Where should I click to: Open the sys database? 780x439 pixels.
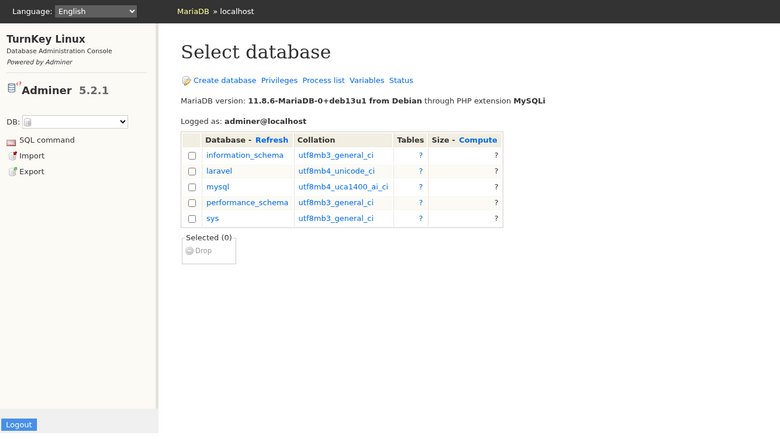pyautogui.click(x=212, y=219)
